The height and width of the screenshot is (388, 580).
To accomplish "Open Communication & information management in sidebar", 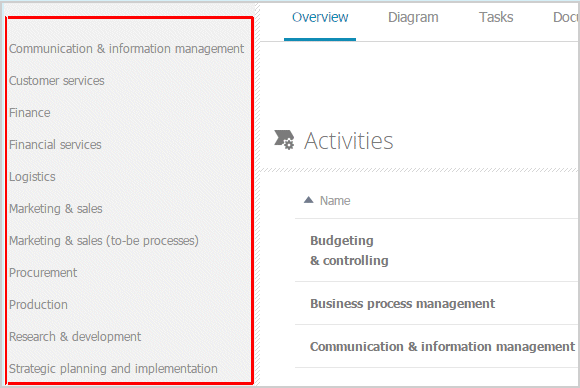I will pos(127,49).
